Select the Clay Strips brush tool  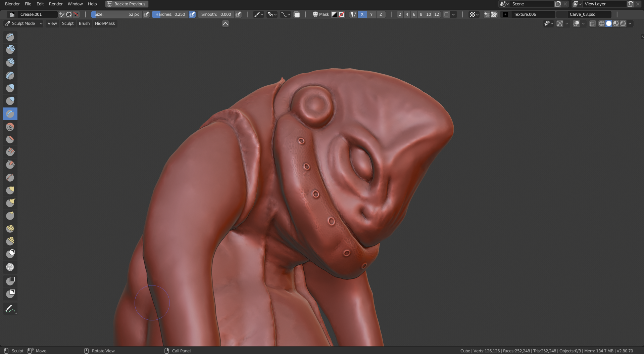click(10, 62)
